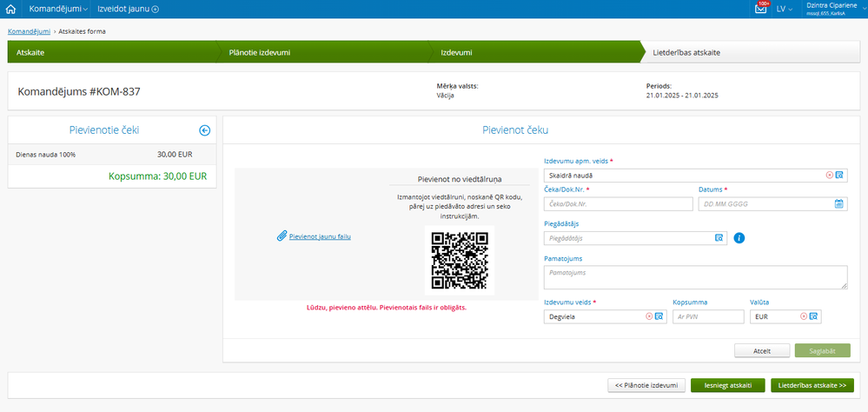The height and width of the screenshot is (412, 868).
Task: Clear the Degviela expense type
Action: coord(649,316)
